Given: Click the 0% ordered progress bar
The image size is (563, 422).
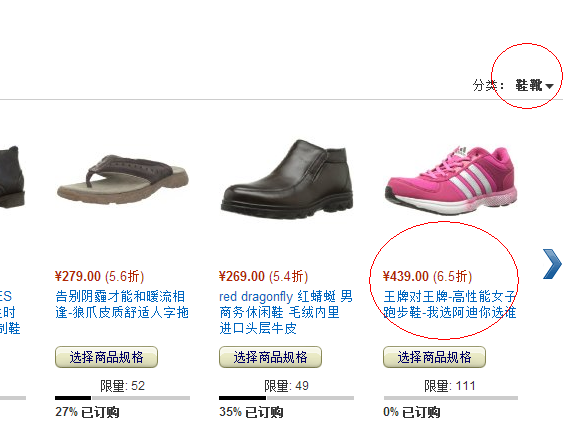Looking at the screenshot, I should [451, 398].
